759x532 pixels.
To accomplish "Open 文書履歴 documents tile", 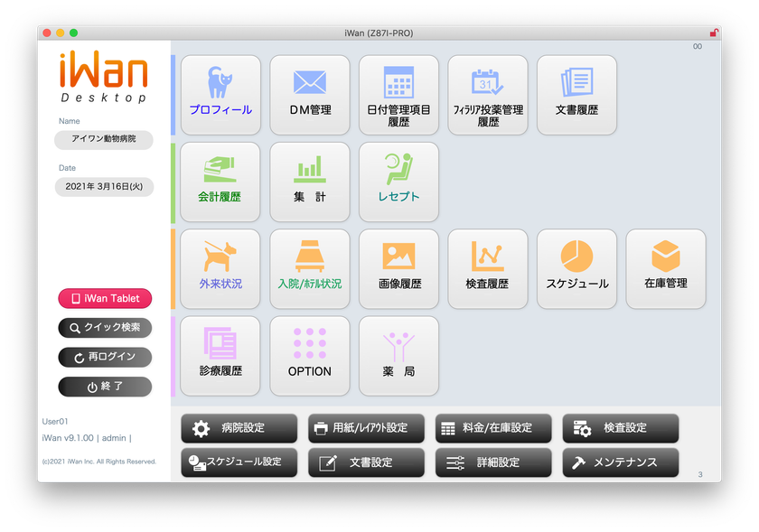I will (x=577, y=95).
